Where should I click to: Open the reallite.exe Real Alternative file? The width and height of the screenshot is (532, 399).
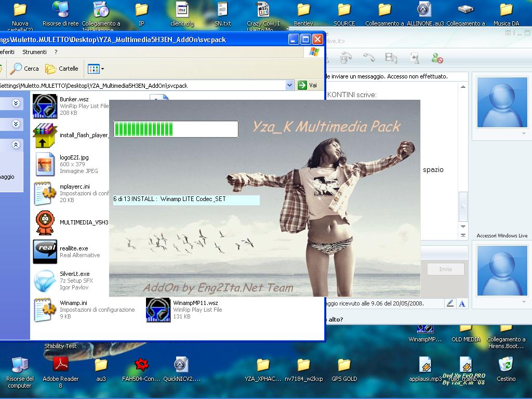(45, 251)
